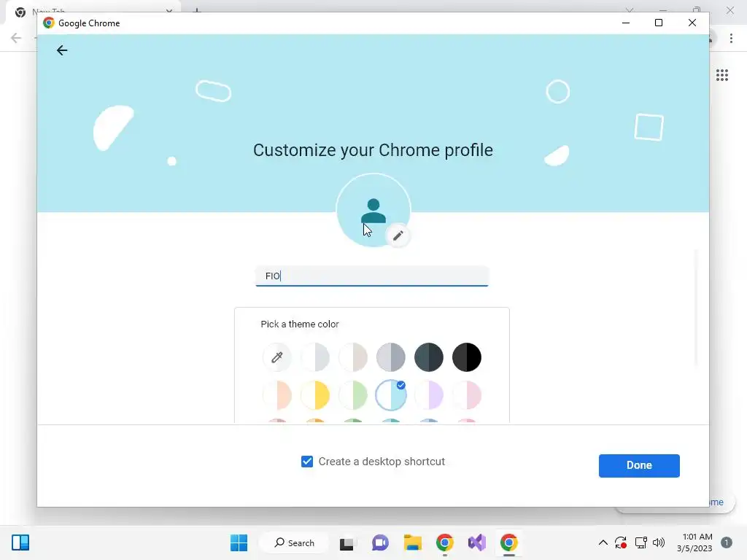Go back using the profile dialog back arrow

(62, 50)
